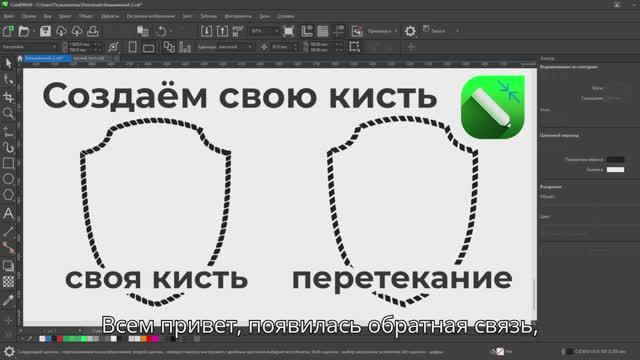The width and height of the screenshot is (640, 360).
Task: Open the File menu
Action: click(8, 16)
